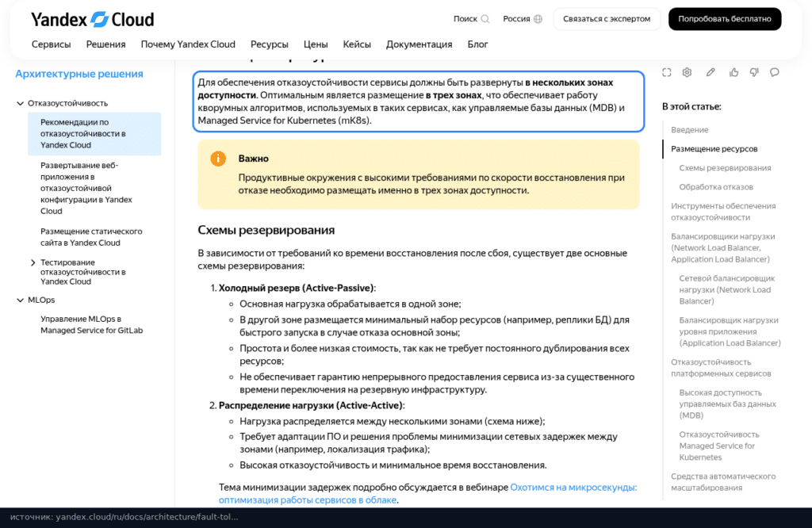Click source URL in bottom bar
The height and width of the screenshot is (528, 812).
(147, 517)
